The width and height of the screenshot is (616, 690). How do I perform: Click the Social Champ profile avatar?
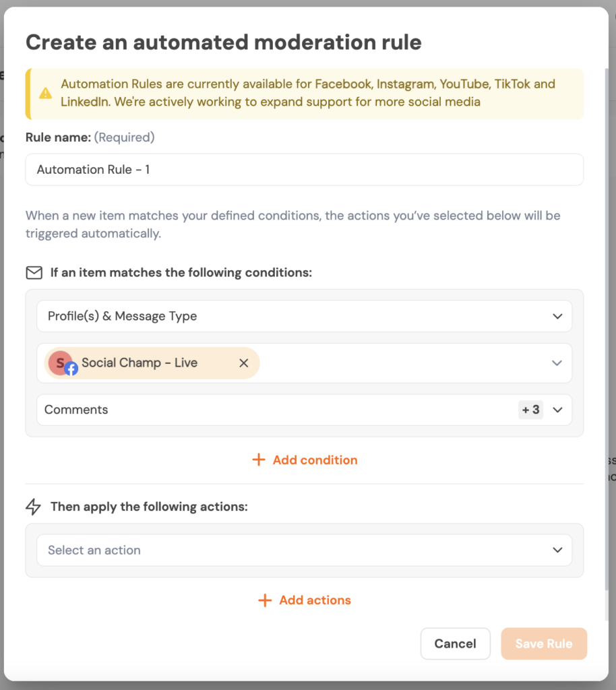[59, 363]
